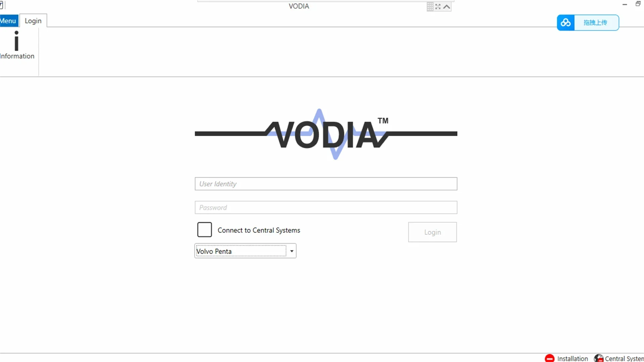Select Volvo Penta from dropdown list

pyautogui.click(x=245, y=251)
